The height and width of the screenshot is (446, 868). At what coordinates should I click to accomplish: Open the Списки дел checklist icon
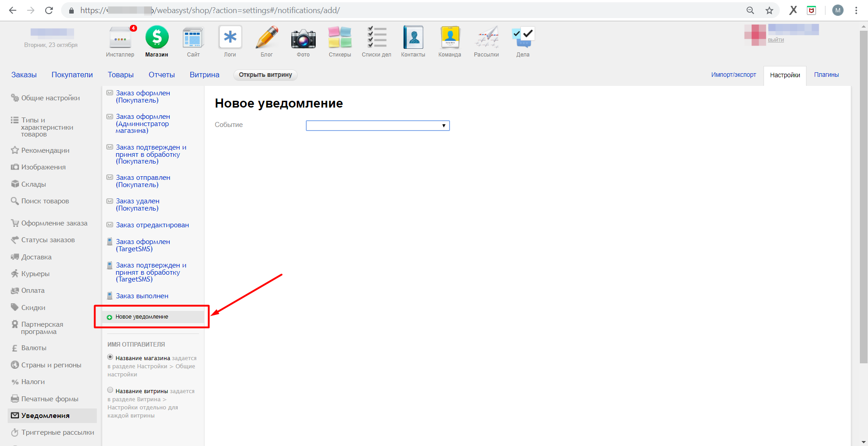(377, 38)
